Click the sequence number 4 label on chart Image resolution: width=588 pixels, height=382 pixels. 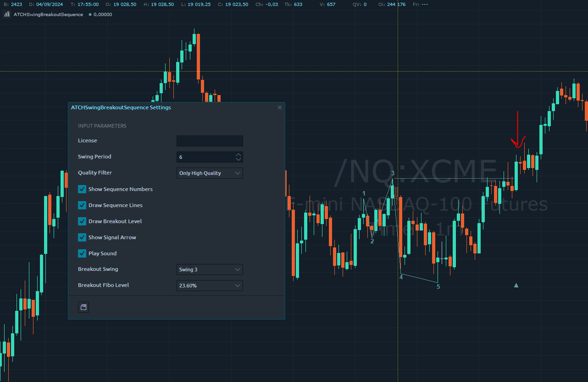(401, 277)
